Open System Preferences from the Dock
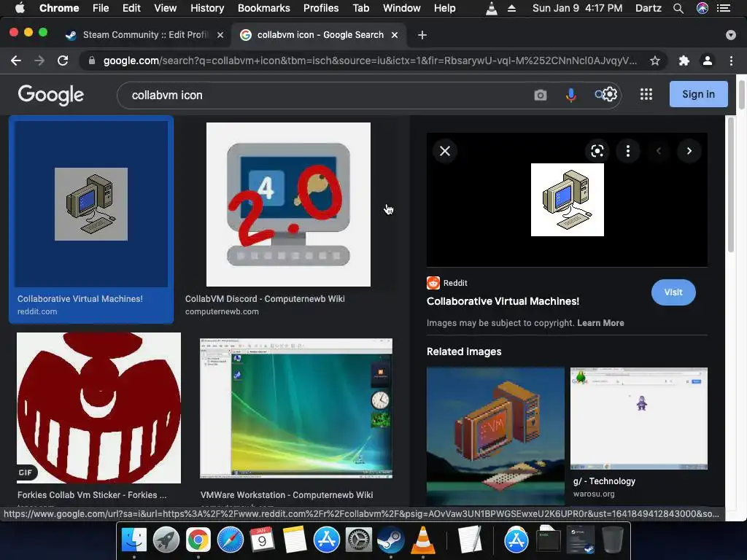The width and height of the screenshot is (747, 560). [x=358, y=540]
